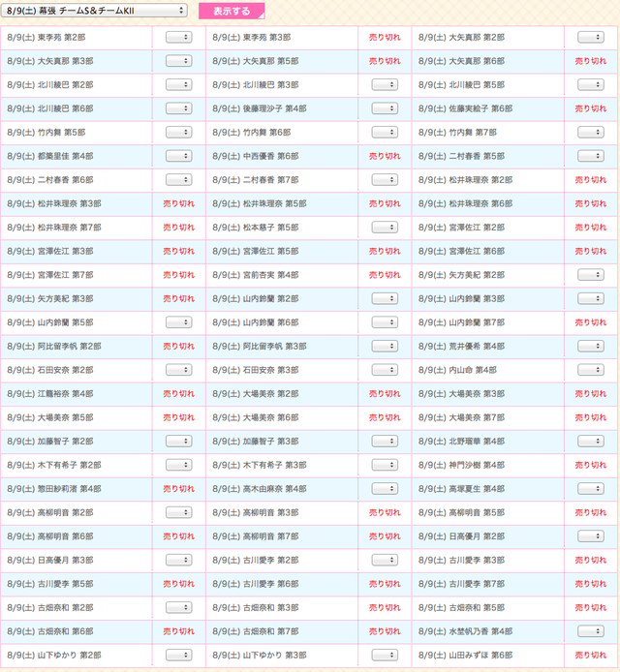Open quantity dropdown for 北川綾巴 第5部

tap(590, 85)
